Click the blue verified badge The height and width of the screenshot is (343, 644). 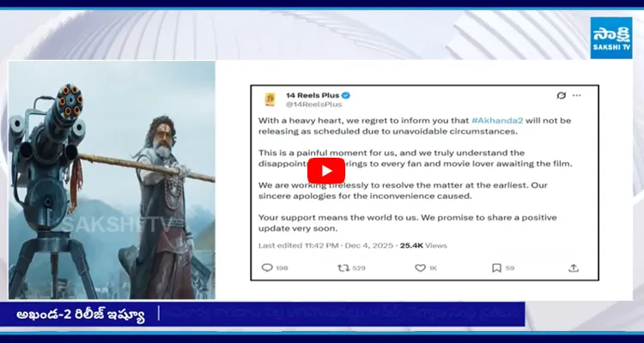point(345,95)
